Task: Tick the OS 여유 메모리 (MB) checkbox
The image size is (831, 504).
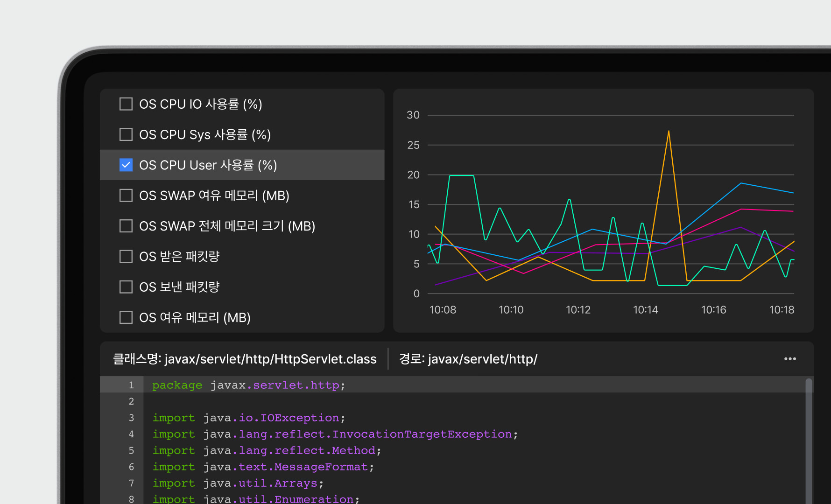Action: (x=126, y=317)
